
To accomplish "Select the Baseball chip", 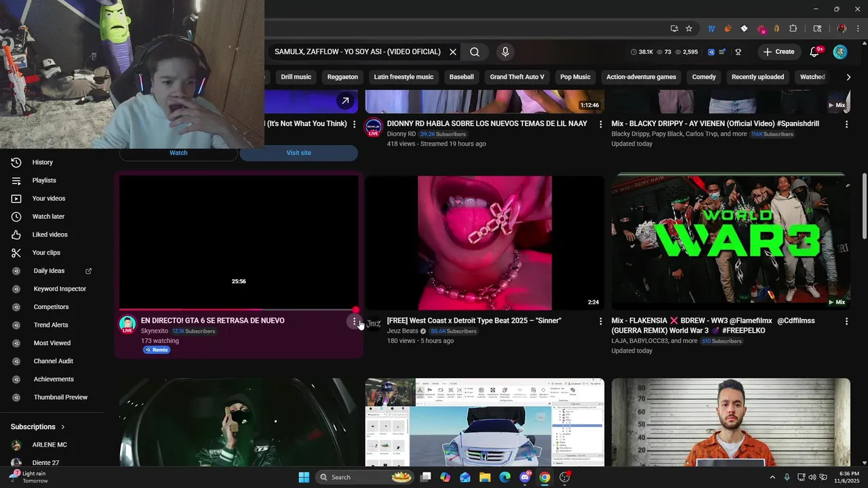I will [462, 77].
